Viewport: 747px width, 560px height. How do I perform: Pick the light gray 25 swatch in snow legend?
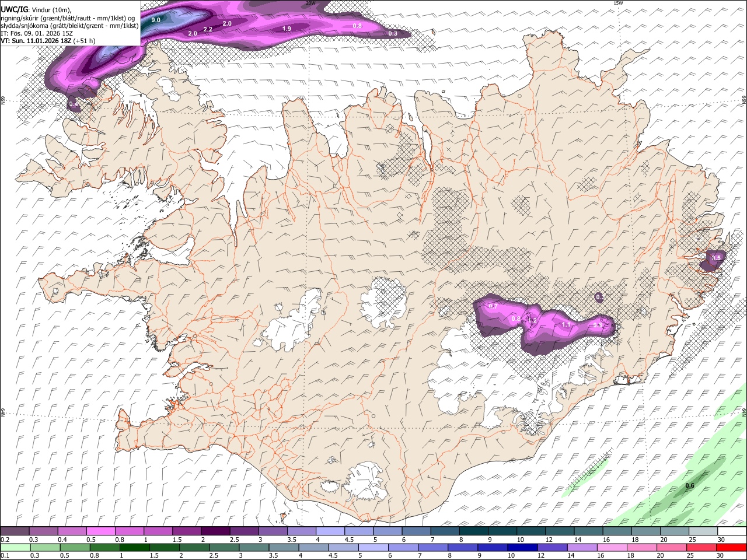[703, 531]
